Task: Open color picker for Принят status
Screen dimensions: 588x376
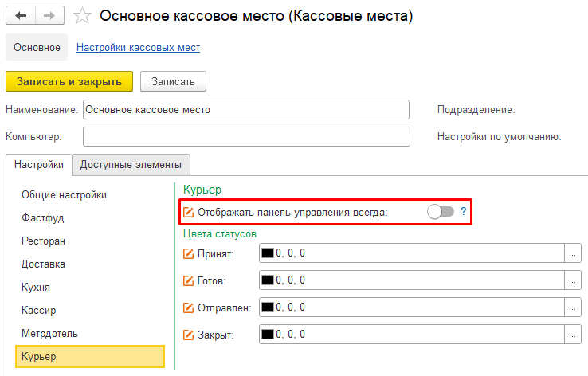Action: (572, 253)
